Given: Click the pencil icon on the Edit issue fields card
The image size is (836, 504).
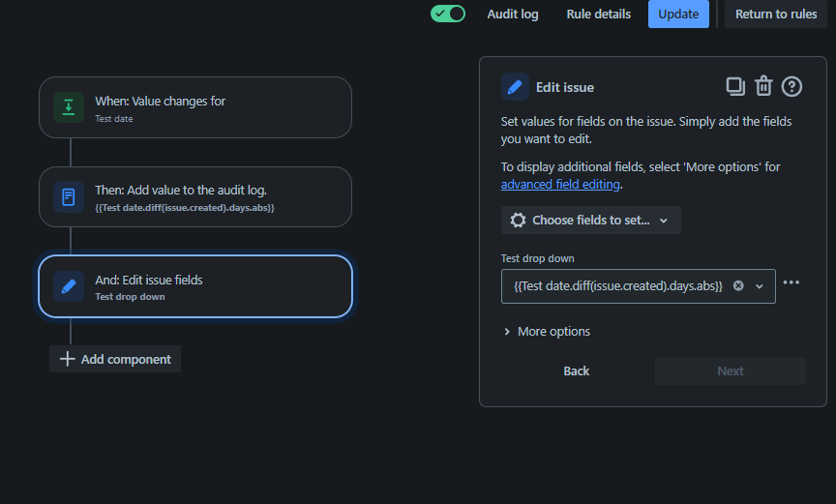Looking at the screenshot, I should (x=69, y=286).
